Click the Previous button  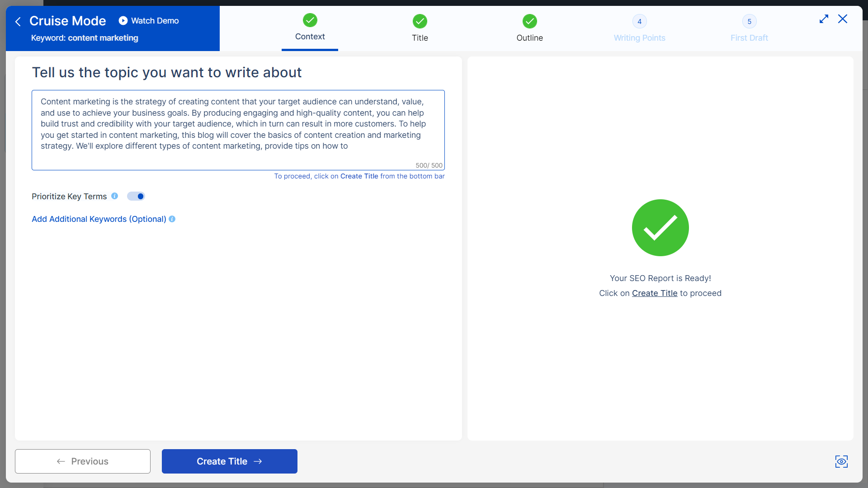pyautogui.click(x=82, y=461)
